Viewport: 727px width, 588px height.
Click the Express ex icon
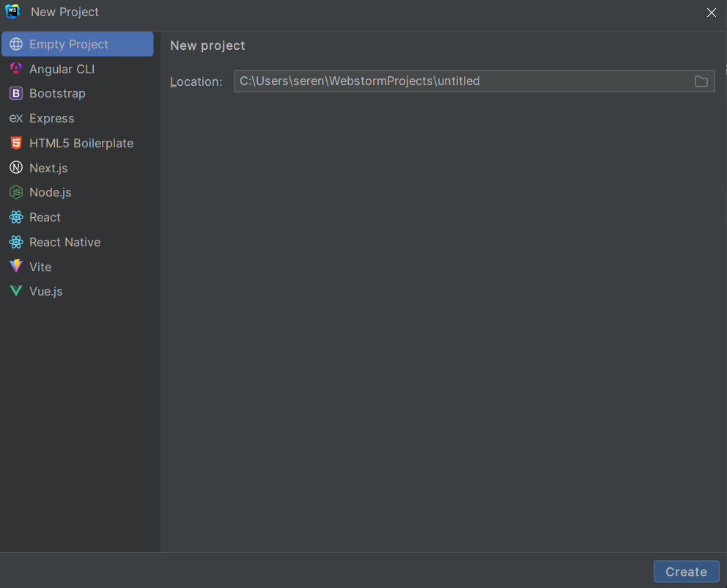click(16, 118)
